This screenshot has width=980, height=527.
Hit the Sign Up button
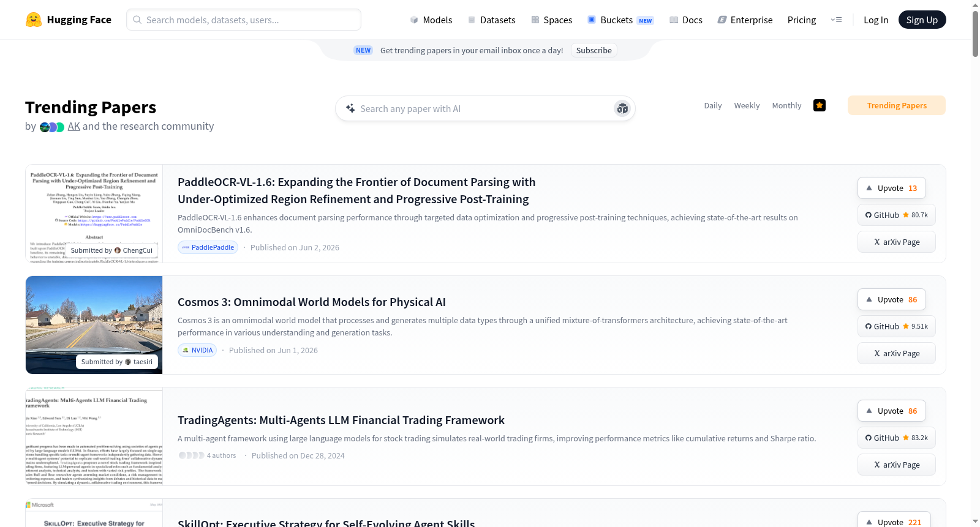tap(922, 20)
